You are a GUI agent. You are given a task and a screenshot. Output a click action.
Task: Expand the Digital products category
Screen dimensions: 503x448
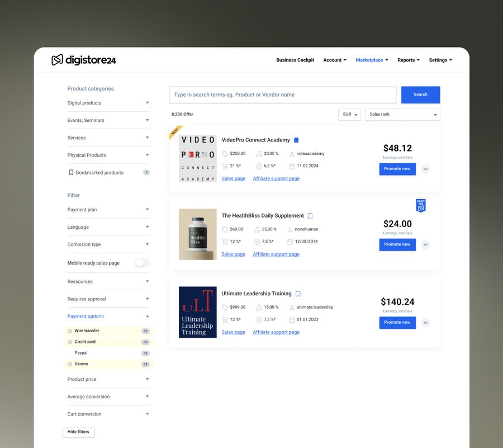[x=108, y=103]
